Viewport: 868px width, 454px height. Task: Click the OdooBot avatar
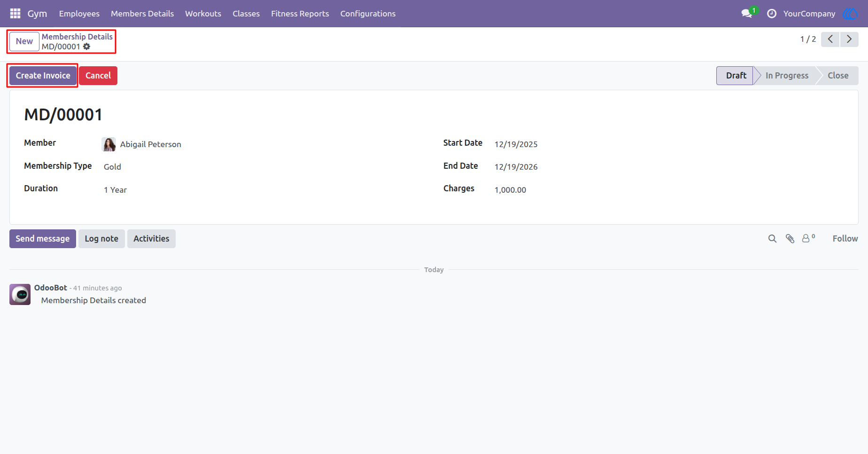(20, 295)
